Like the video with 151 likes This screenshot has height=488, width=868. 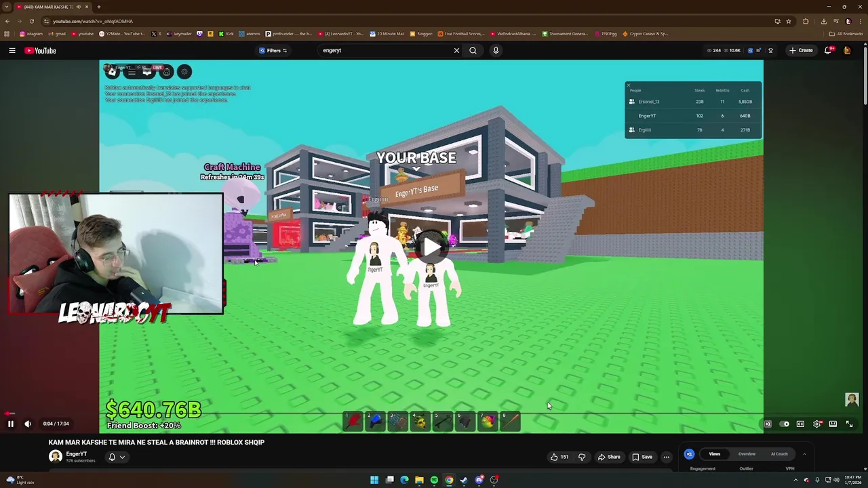pos(559,457)
